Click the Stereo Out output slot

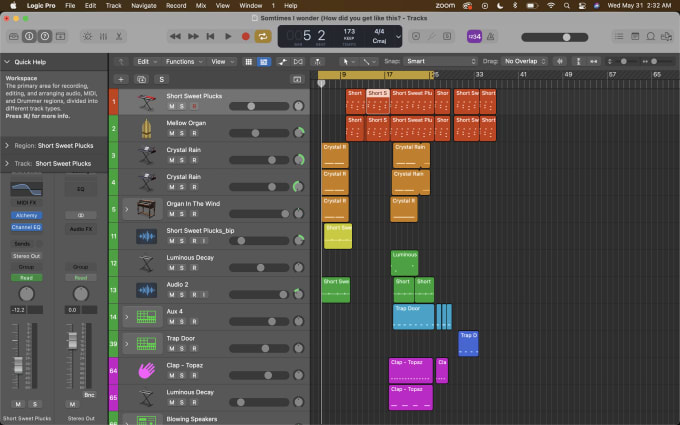click(26, 256)
